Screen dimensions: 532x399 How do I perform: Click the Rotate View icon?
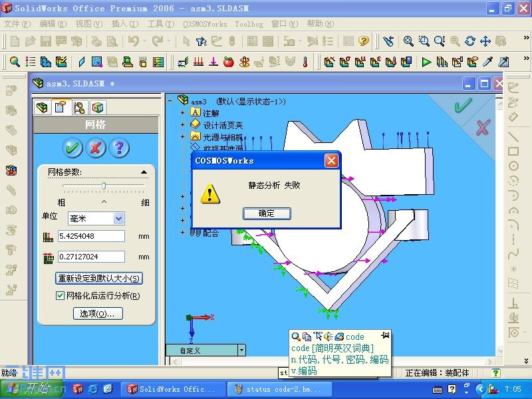click(x=470, y=41)
